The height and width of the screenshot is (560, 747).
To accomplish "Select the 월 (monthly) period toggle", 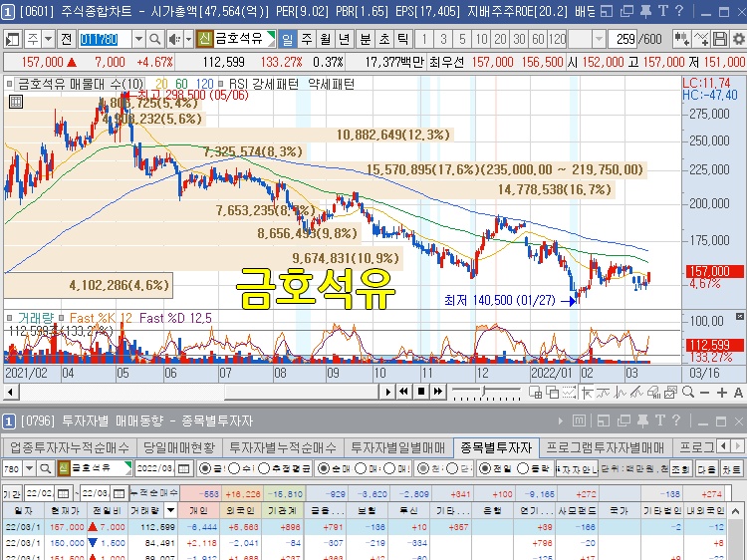I will pyautogui.click(x=326, y=39).
